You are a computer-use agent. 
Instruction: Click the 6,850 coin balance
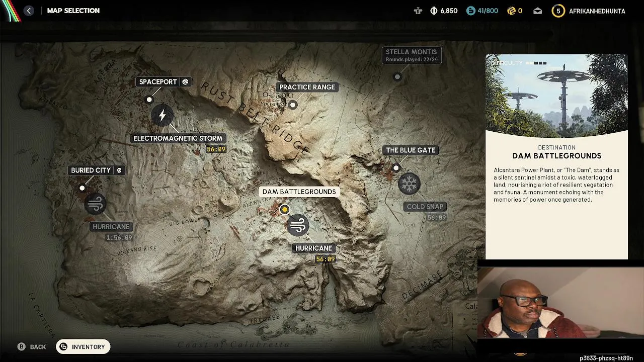(449, 11)
